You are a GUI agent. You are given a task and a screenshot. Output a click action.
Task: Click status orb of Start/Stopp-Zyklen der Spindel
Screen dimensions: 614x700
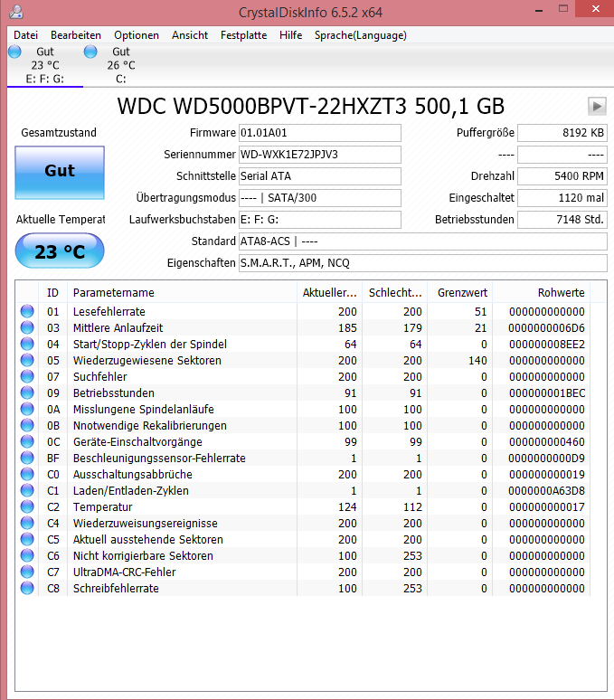27,344
